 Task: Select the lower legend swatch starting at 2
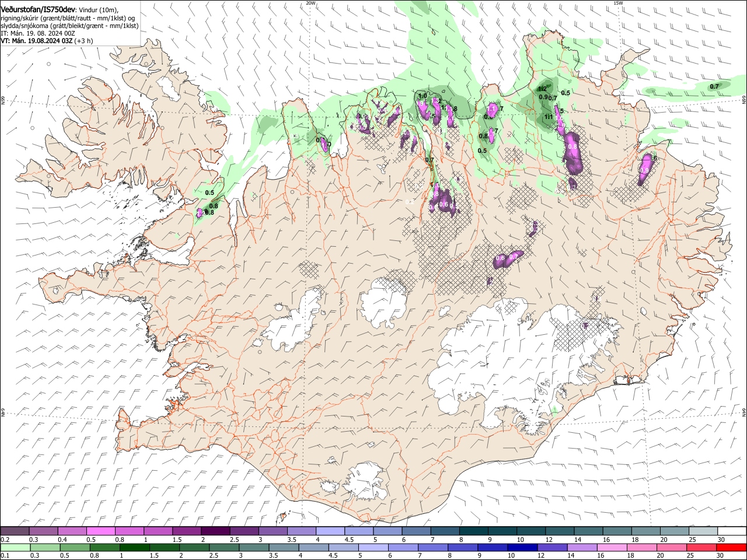click(194, 547)
